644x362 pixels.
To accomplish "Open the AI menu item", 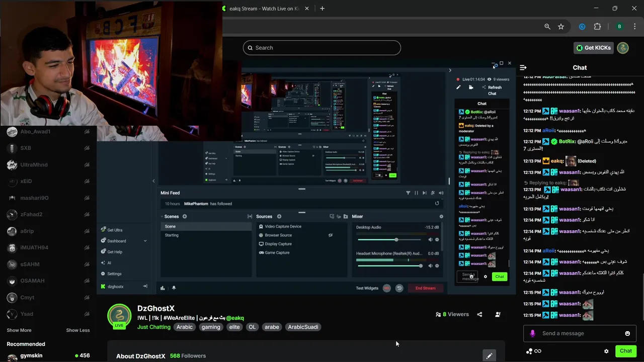I will click(x=106, y=262).
